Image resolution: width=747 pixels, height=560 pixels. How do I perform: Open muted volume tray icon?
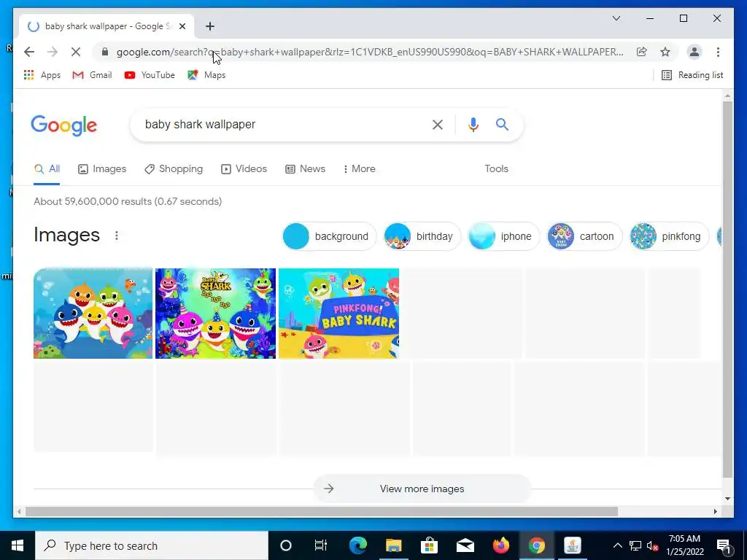pos(653,545)
